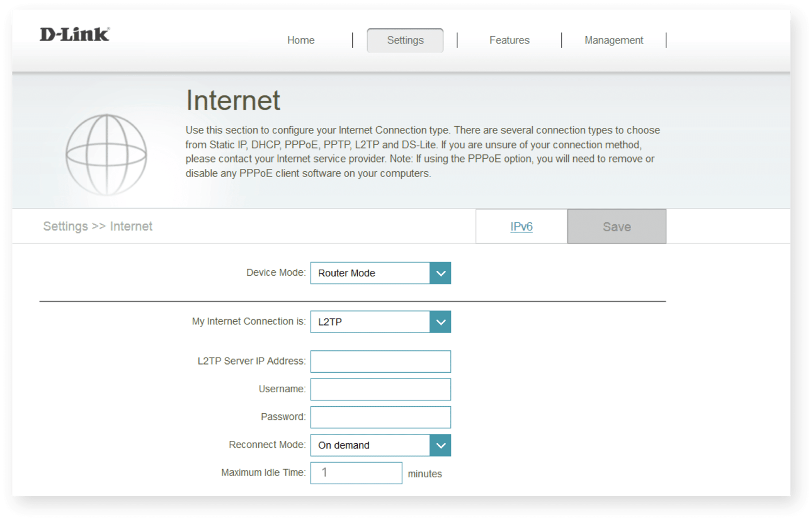Select the Settings tab
Screen dimensions: 812x520
click(405, 40)
